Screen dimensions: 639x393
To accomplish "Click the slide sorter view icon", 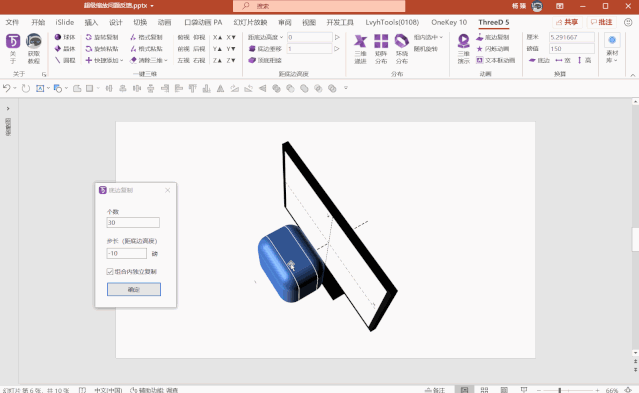I will click(x=484, y=390).
